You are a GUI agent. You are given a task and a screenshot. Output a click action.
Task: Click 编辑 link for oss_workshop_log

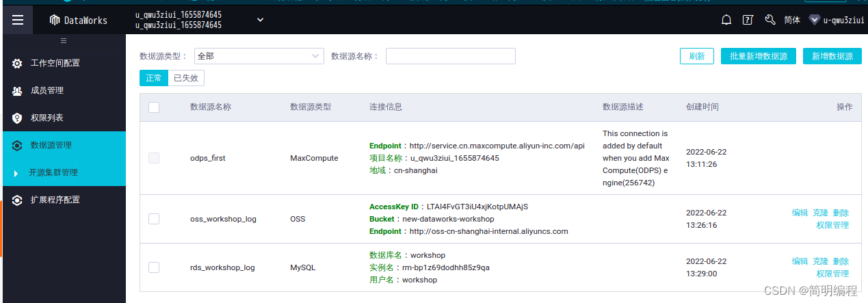(x=800, y=213)
